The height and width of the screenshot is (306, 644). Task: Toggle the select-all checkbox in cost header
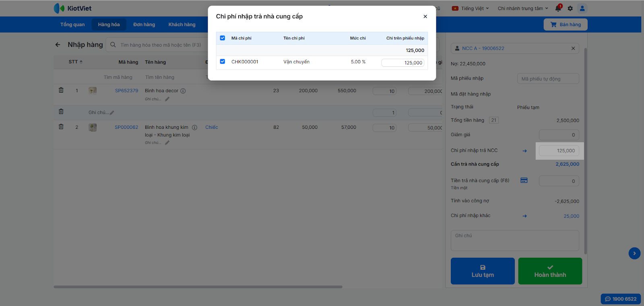click(x=223, y=38)
